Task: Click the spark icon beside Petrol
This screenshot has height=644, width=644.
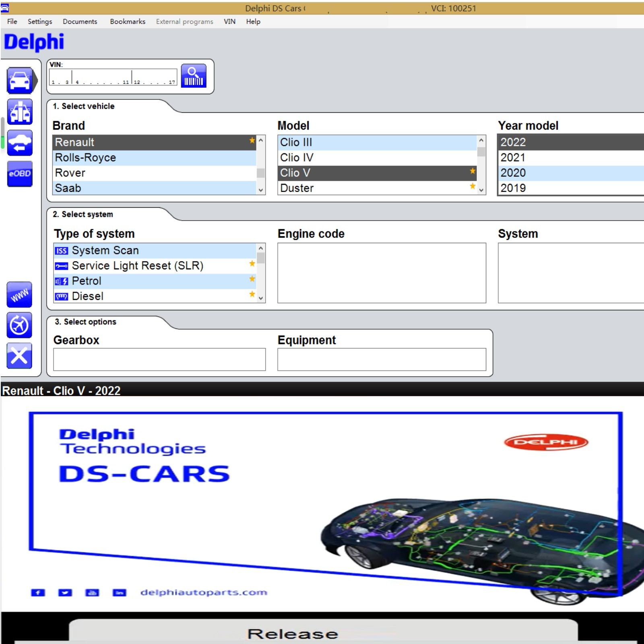Action: pos(61,281)
